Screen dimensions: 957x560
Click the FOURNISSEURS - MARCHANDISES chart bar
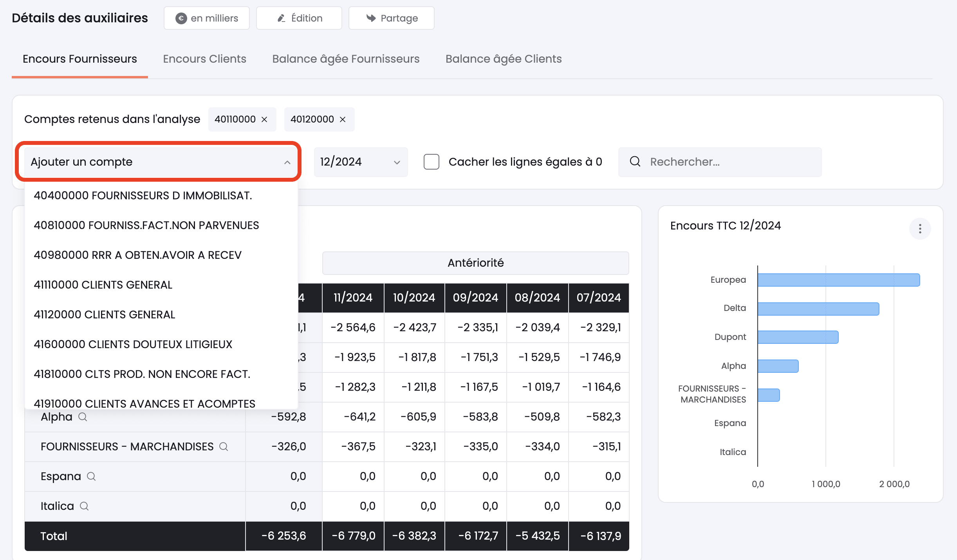tap(769, 395)
